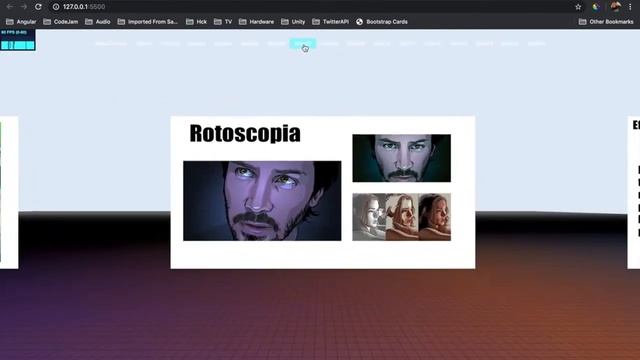640x360 pixels.
Task: Select the large purple face illustration
Action: tap(262, 201)
